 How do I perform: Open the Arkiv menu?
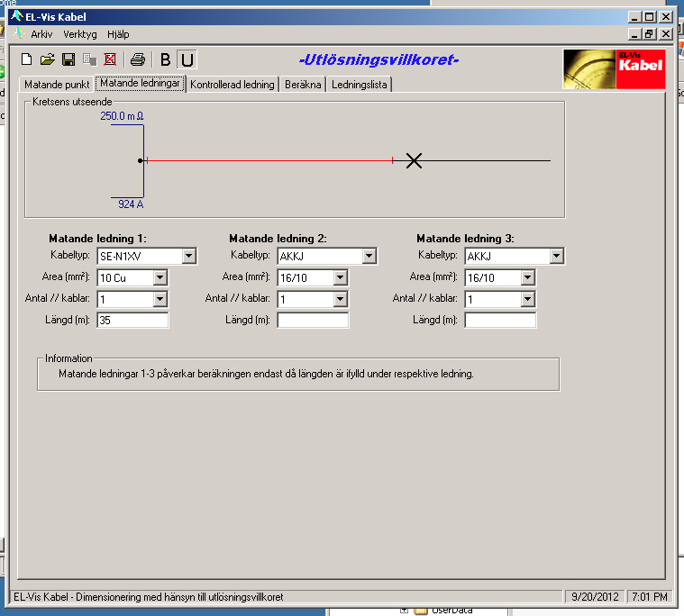click(41, 33)
